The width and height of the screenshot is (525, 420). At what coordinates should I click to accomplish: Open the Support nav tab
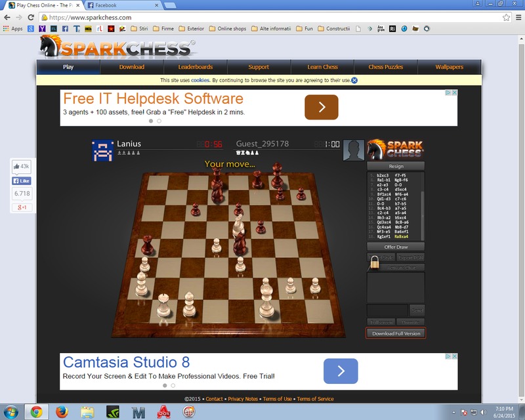(x=259, y=67)
